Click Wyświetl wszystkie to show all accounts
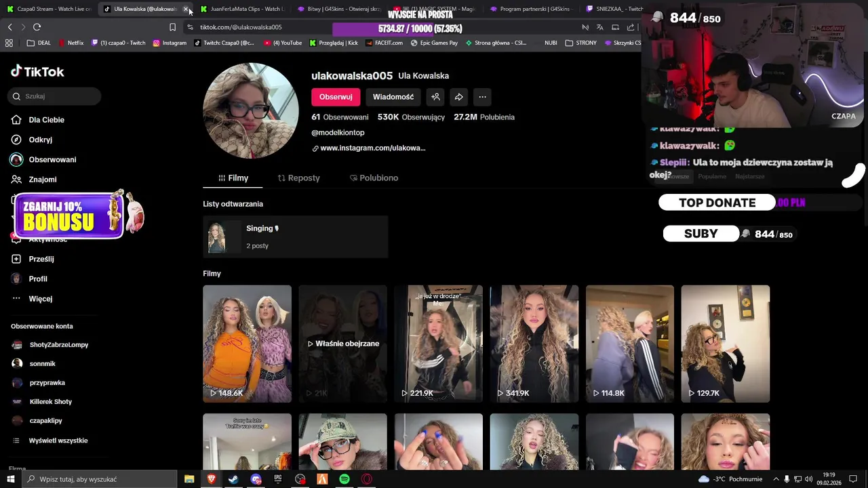Screen dimensions: 868x488 [58, 441]
